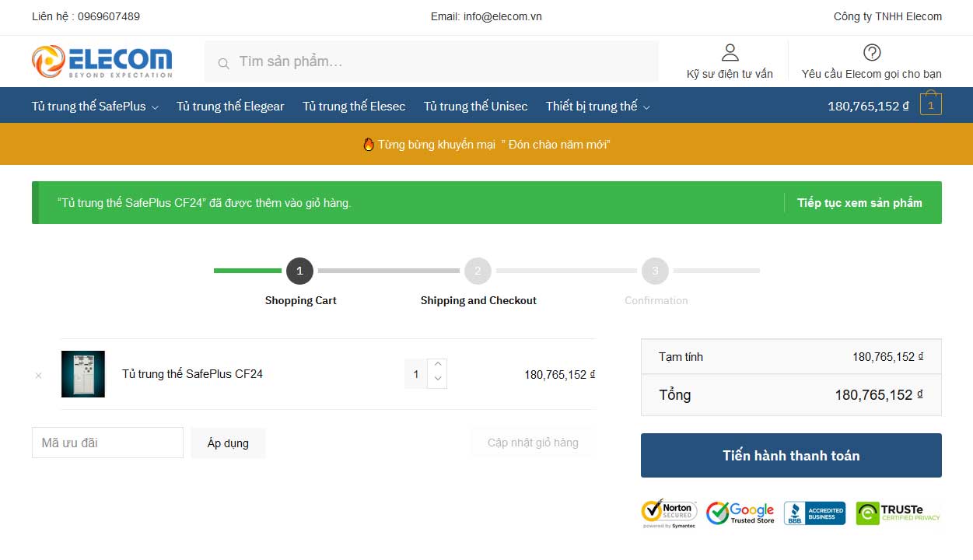Click step 2 Shipping and Checkout circle
This screenshot has height=560, width=973.
coord(478,271)
